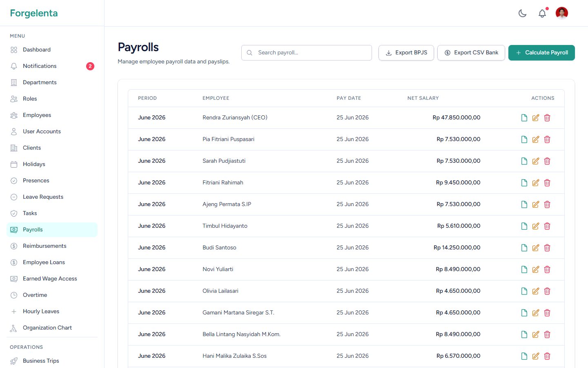The height and width of the screenshot is (368, 588).
Task: Navigate to Employees in the sidebar
Action: coord(52,115)
